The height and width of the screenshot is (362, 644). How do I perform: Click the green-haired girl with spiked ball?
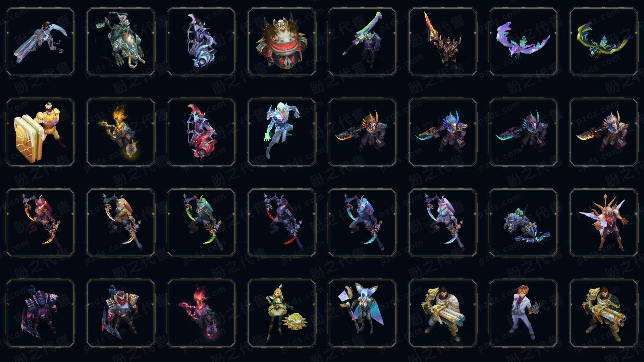click(x=282, y=313)
